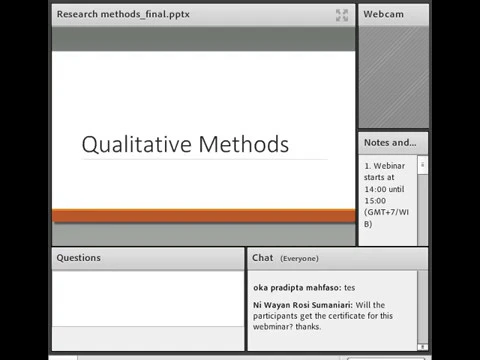Click the chat scrollbar down arrow
The height and width of the screenshot is (360, 480).
pos(422,347)
